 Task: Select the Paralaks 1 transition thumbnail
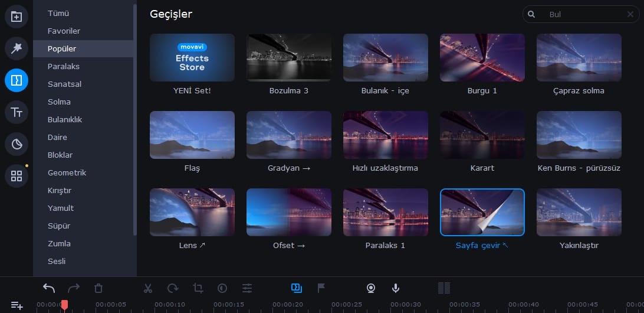tap(385, 212)
